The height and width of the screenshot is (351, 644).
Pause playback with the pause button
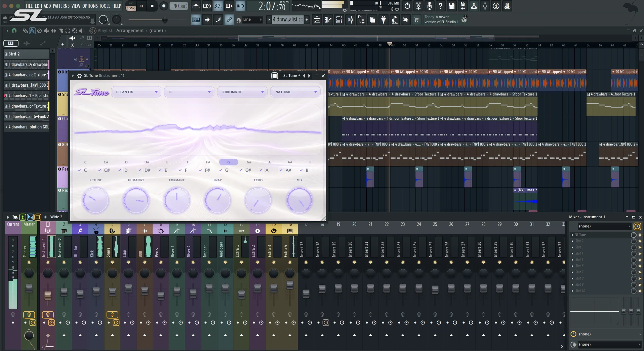142,6
